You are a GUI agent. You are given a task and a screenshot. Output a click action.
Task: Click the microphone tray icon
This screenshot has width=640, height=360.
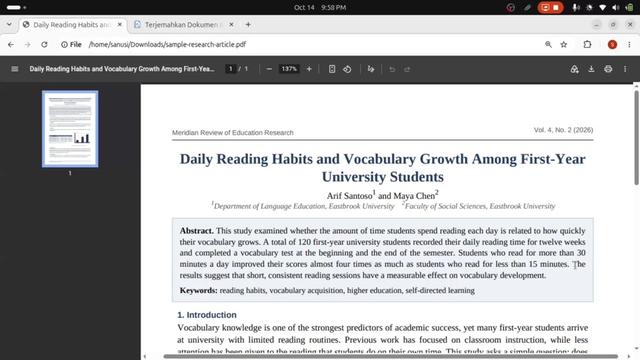click(x=576, y=7)
